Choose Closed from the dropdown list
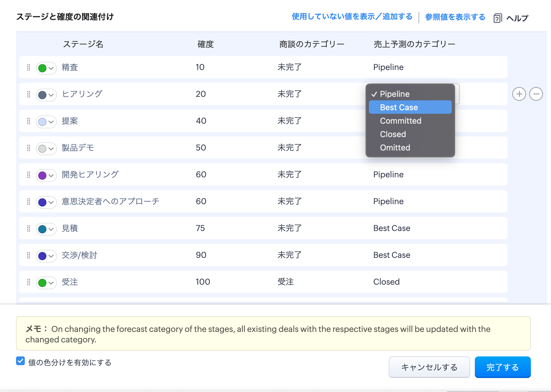The width and height of the screenshot is (551, 392). click(410, 134)
